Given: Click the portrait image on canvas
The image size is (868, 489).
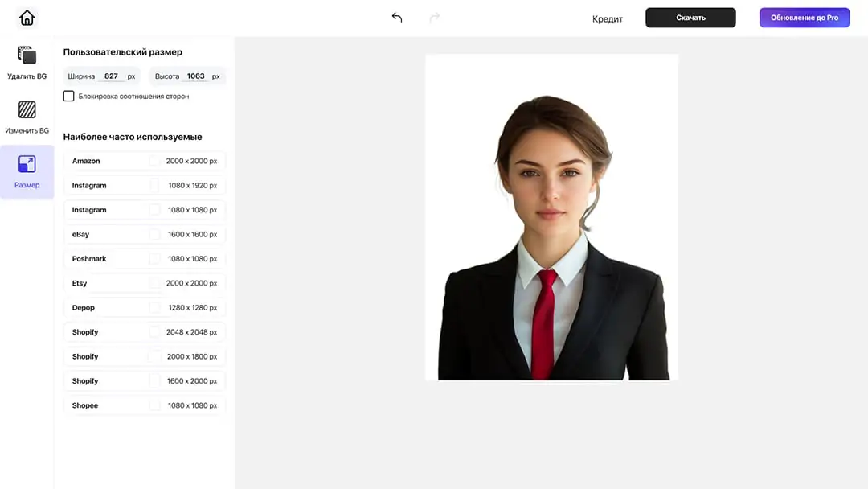Looking at the screenshot, I should point(551,217).
